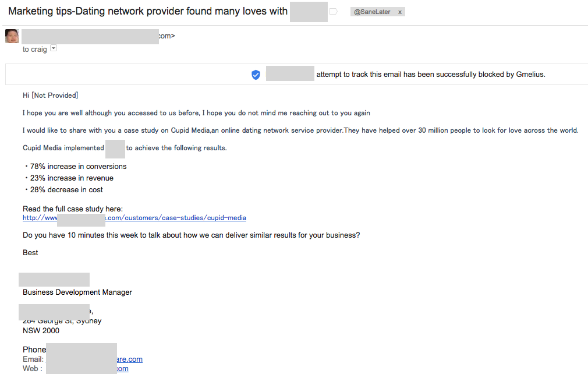
Task: Click the importance marker beside the subject
Action: coord(334,12)
